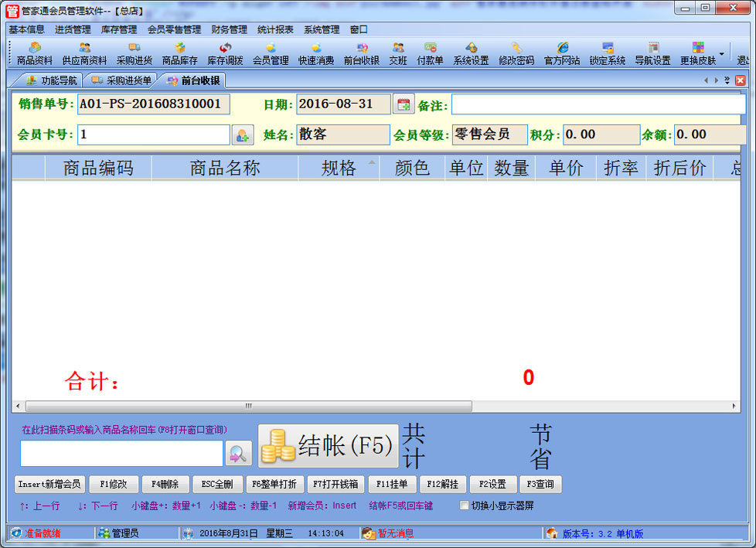Click the 供应商资料 toolbar icon

point(84,53)
